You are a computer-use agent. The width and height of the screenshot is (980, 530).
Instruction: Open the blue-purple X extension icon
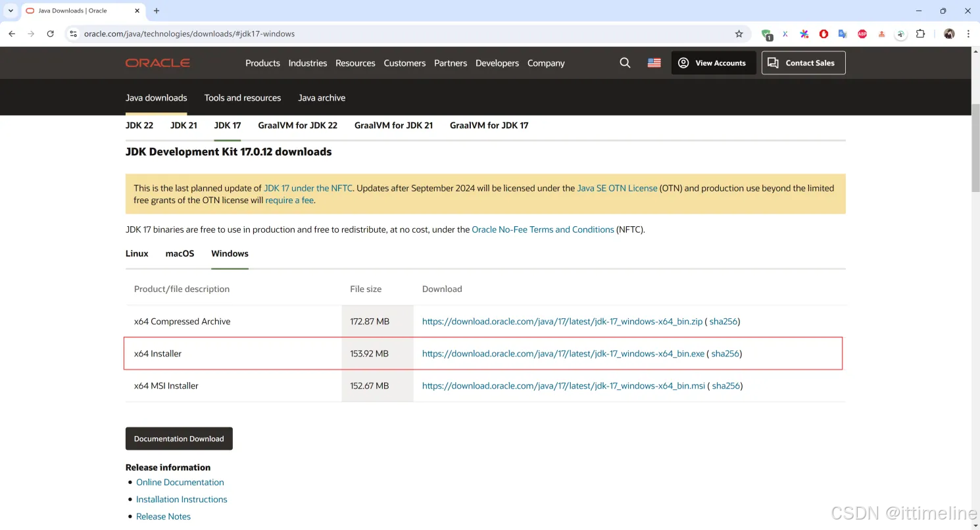pos(785,34)
